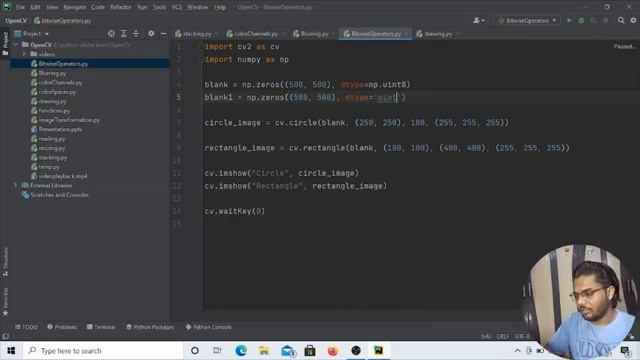Image resolution: width=640 pixels, height=360 pixels.
Task: Select Blurring.py in project tree
Action: coord(52,73)
